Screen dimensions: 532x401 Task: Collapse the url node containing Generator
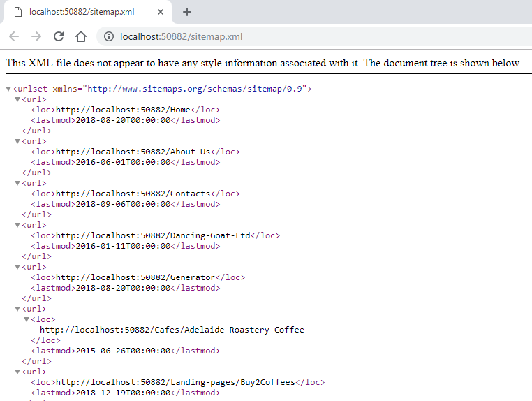click(x=17, y=268)
